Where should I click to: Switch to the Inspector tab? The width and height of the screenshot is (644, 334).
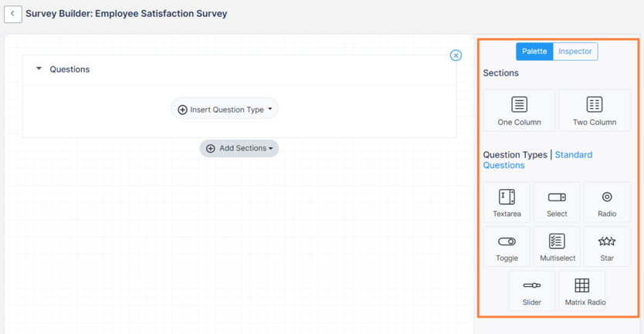[x=575, y=52]
